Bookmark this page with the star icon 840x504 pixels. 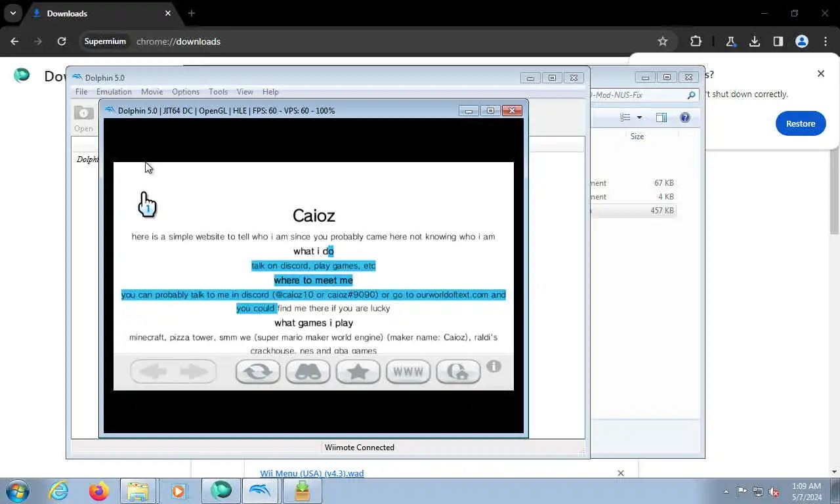coord(663,41)
